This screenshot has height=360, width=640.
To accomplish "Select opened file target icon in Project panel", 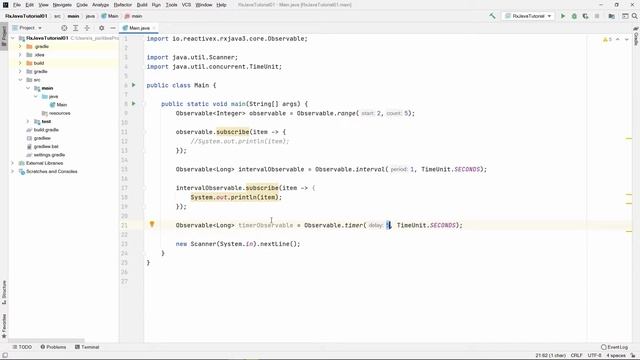I will click(64, 28).
